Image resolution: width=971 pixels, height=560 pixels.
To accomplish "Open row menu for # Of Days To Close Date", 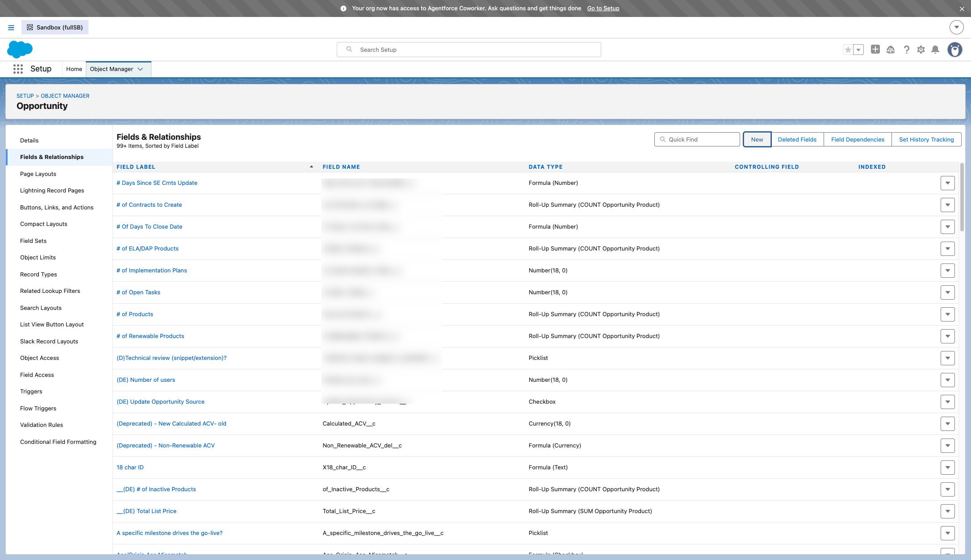I will [x=947, y=227].
